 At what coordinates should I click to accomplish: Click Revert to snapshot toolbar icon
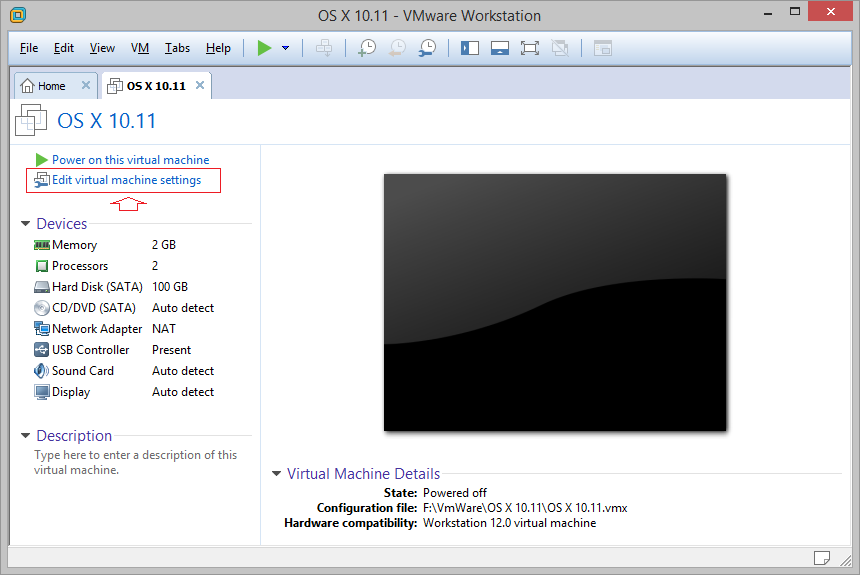coord(397,48)
